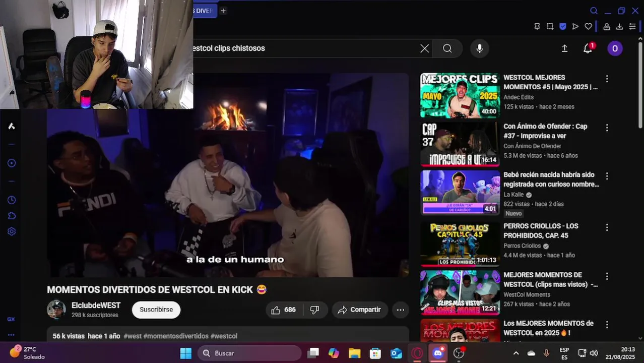
Task: Open title PERROS CRIOLLOS - LOS PROHIBIDOS
Action: [x=541, y=231]
